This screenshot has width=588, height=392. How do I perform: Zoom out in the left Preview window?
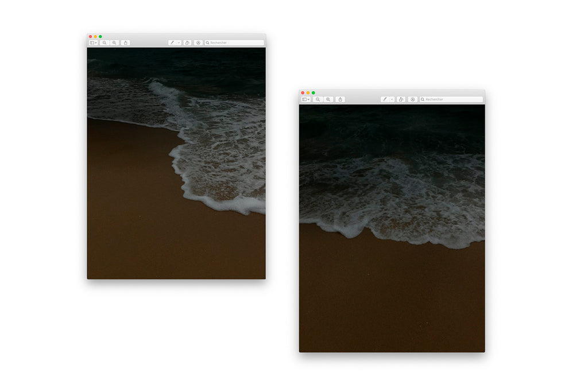coord(105,43)
